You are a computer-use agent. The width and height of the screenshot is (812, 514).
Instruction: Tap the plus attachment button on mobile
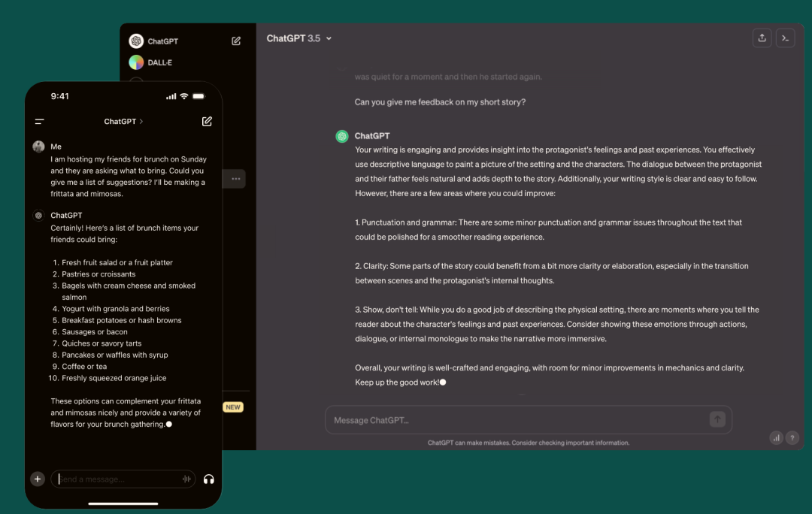pyautogui.click(x=38, y=479)
